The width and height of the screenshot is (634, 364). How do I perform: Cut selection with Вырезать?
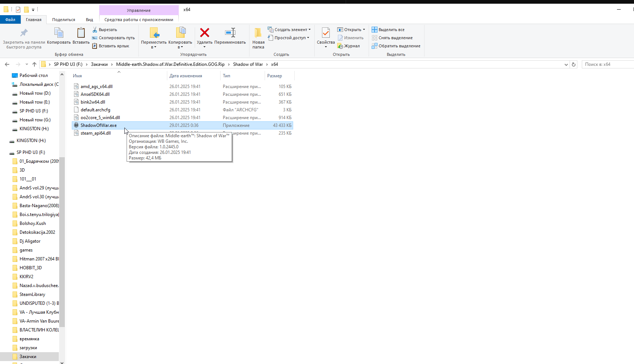tap(105, 30)
